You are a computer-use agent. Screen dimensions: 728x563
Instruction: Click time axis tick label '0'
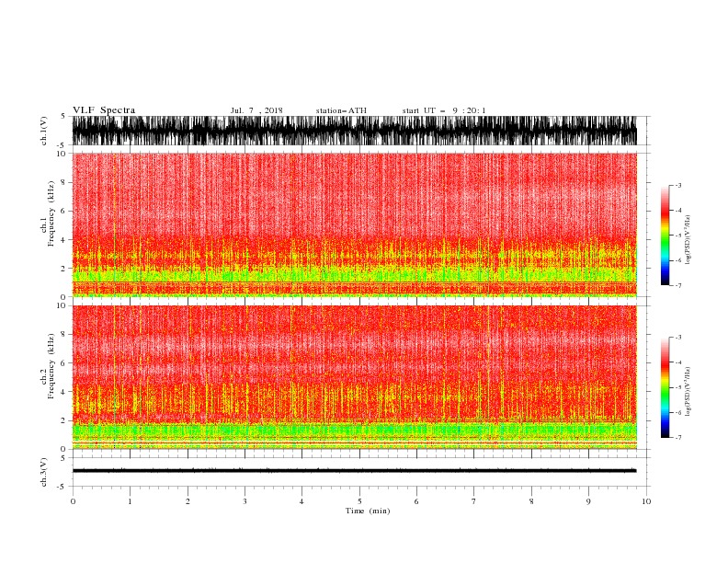[x=73, y=501]
